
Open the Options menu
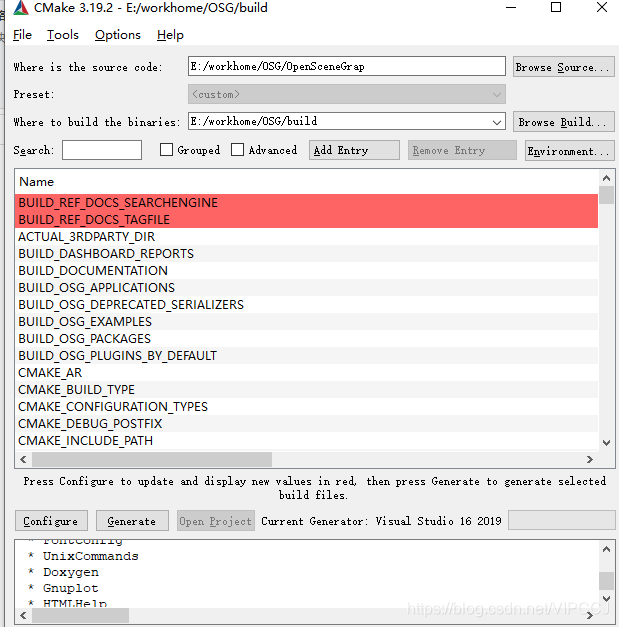(118, 35)
